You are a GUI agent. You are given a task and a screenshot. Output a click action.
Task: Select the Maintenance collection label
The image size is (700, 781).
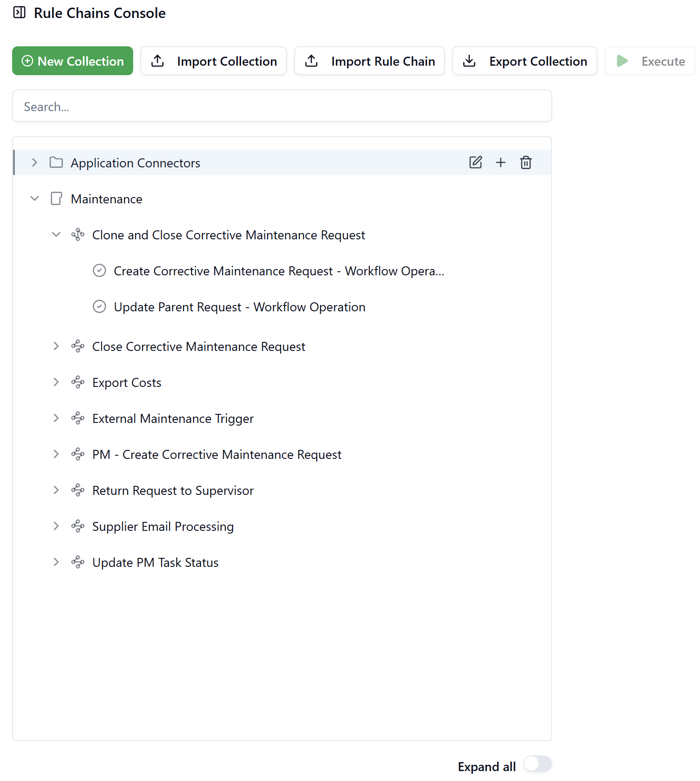[x=107, y=199]
